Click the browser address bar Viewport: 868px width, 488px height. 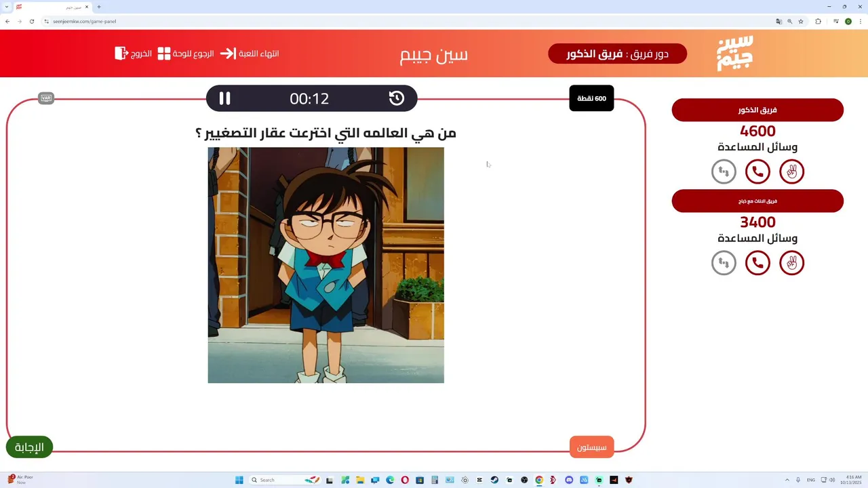coord(407,21)
